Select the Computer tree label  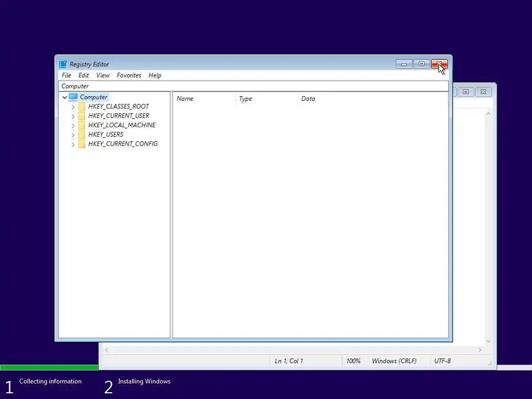point(94,97)
